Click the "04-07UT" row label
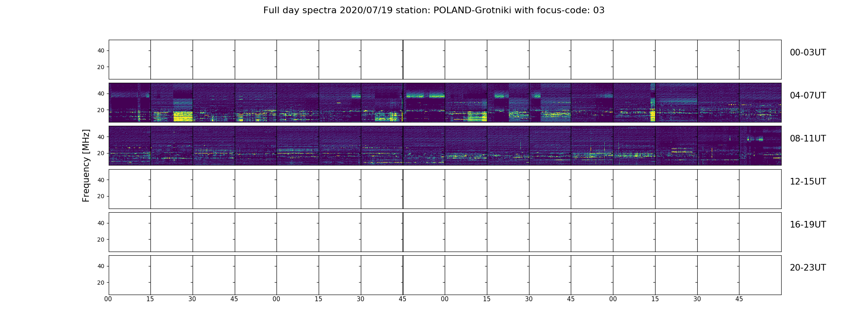The image size is (868, 331). (808, 96)
